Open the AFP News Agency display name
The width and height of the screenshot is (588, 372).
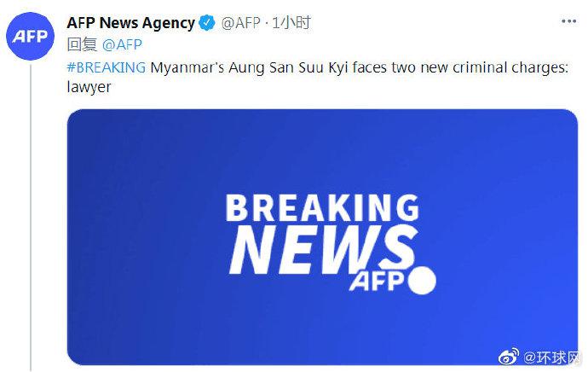click(130, 23)
